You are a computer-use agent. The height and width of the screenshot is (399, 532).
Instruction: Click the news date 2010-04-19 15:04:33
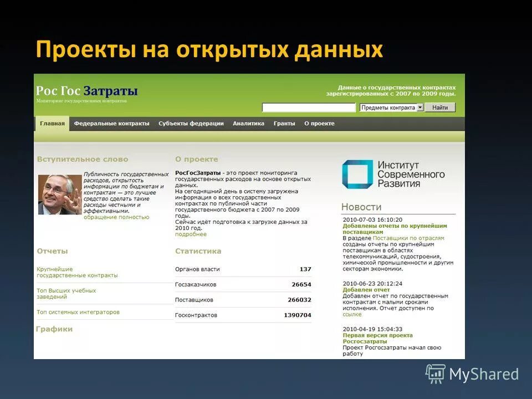click(372, 329)
